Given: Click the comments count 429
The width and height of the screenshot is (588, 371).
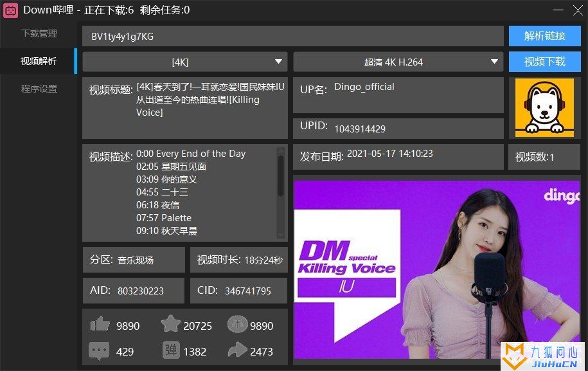Looking at the screenshot, I should (x=125, y=352).
